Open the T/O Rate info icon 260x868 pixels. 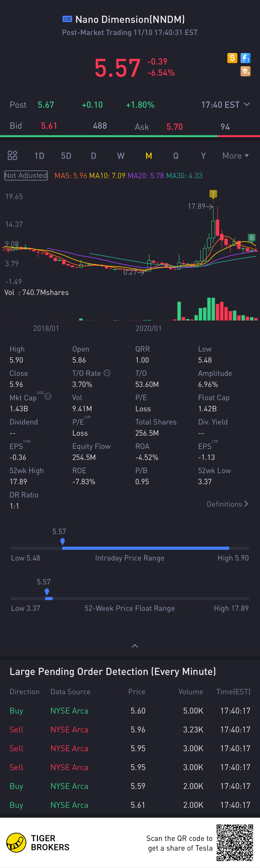[107, 373]
